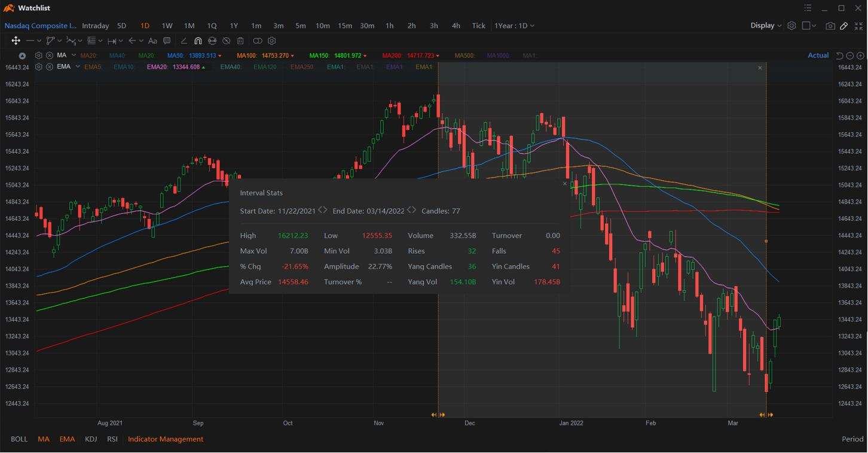Toggle RSI indicator at bottom
868x453 pixels.
112,439
